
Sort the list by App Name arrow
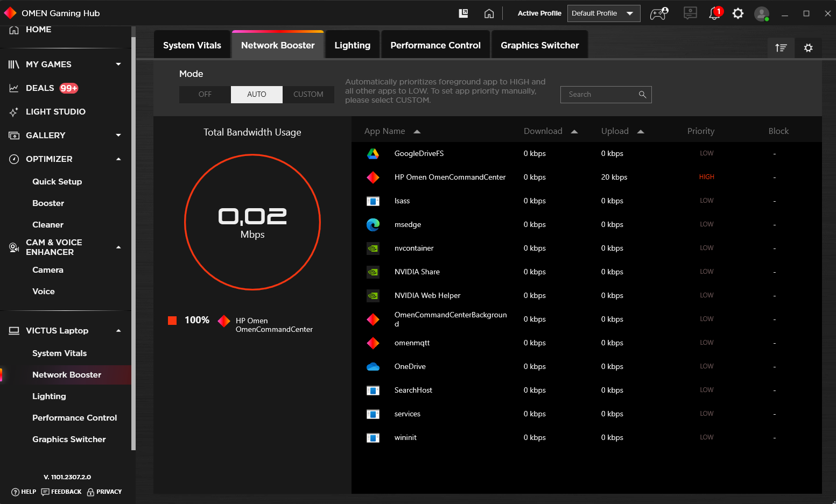[x=417, y=132]
